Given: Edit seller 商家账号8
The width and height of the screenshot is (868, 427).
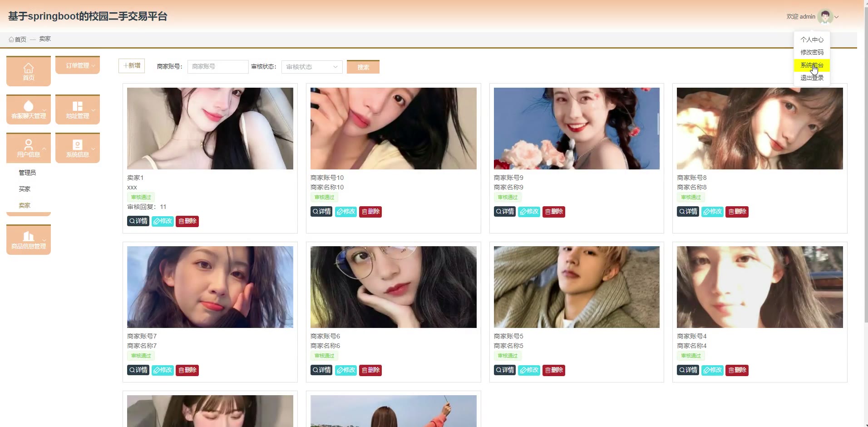Looking at the screenshot, I should coord(712,212).
